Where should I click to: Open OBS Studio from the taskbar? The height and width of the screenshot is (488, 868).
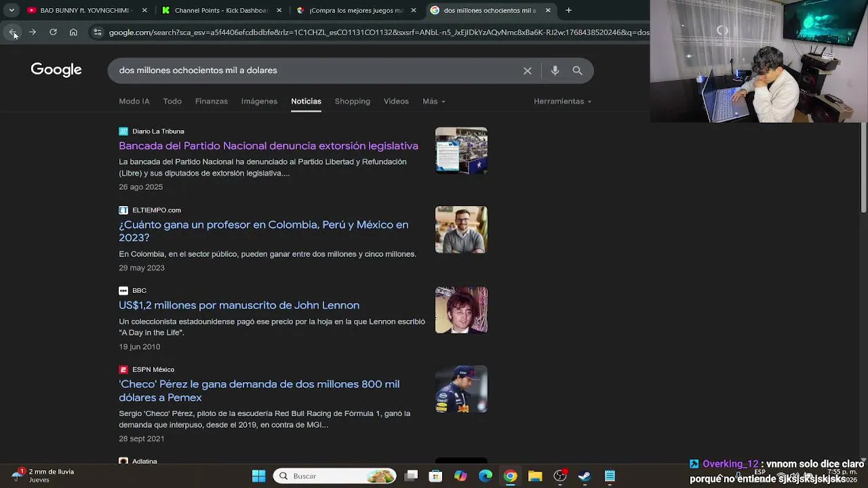coord(560,476)
